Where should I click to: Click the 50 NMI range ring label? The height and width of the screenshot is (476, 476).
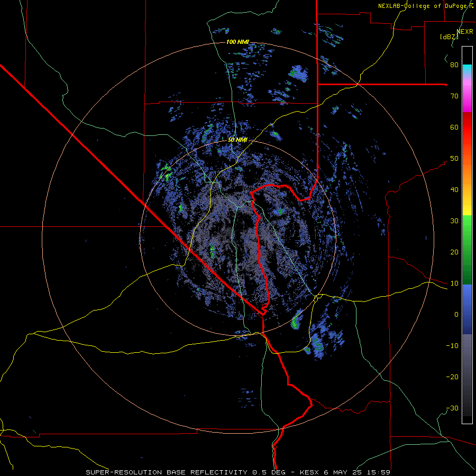(237, 140)
